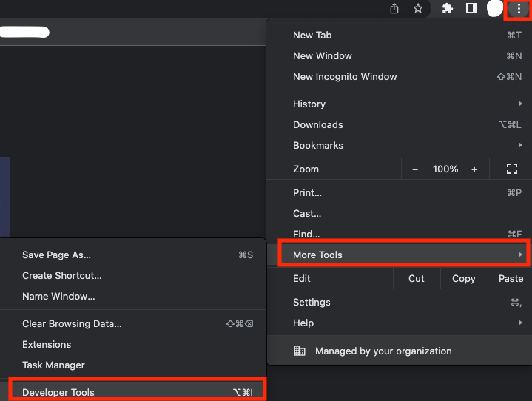This screenshot has width=532, height=401.
Task: Click the organization building icon
Action: click(299, 351)
